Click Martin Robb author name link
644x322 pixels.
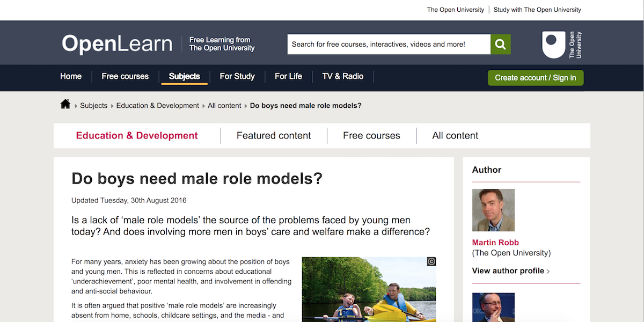click(x=495, y=243)
